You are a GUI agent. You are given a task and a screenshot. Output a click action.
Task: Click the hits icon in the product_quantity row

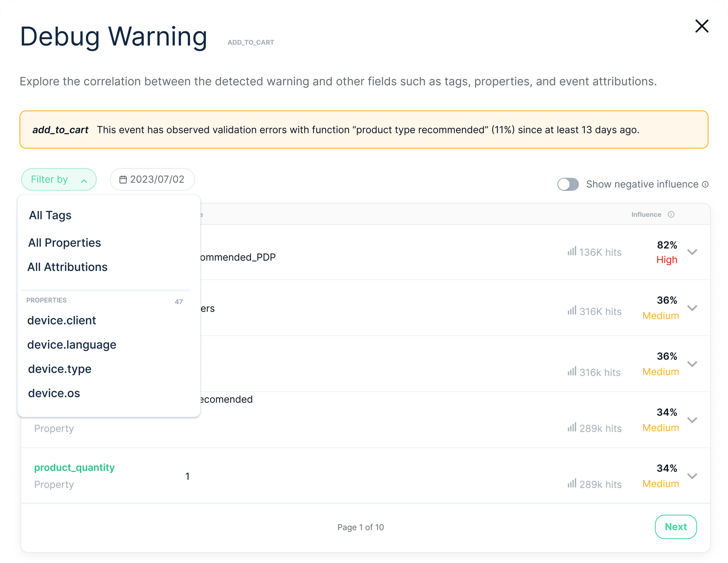[x=571, y=483]
